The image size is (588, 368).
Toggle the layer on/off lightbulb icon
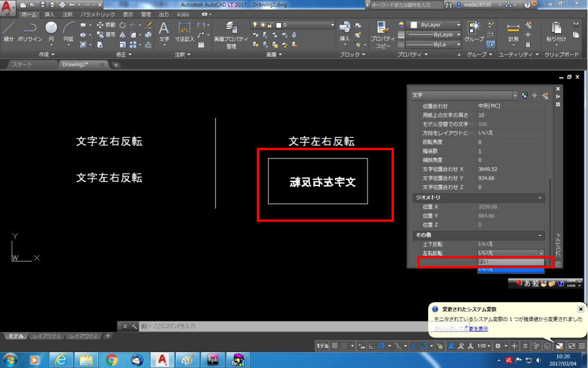(255, 25)
